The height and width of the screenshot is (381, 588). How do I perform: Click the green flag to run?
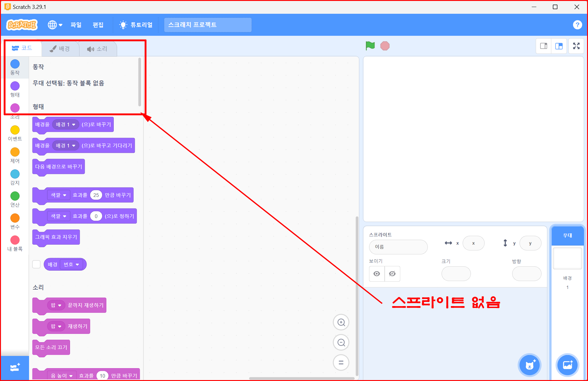[x=370, y=46]
